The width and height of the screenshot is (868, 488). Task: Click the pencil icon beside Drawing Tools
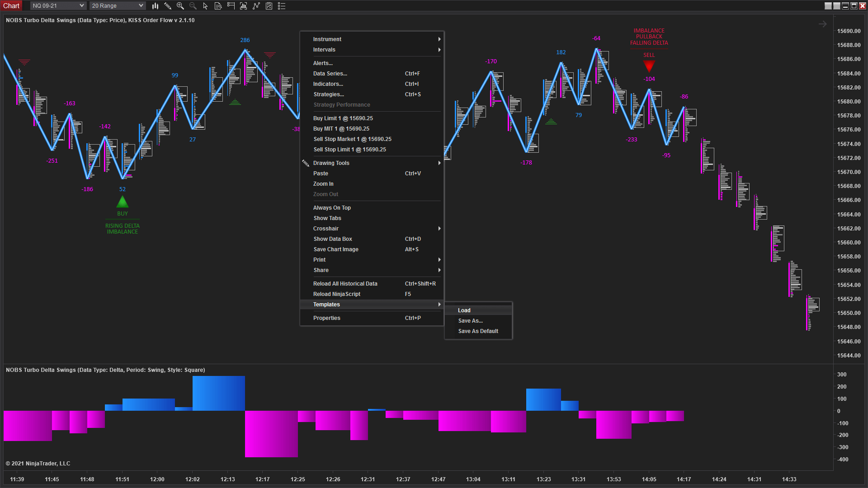pyautogui.click(x=306, y=163)
